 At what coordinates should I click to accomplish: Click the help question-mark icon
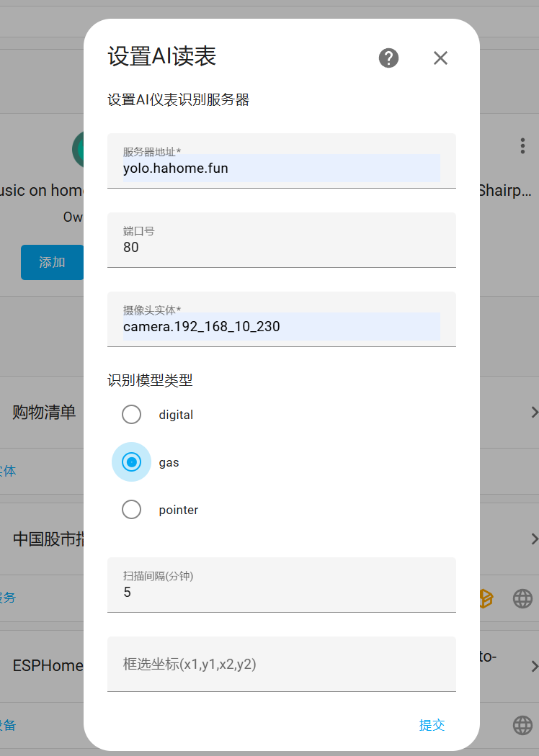tap(388, 58)
